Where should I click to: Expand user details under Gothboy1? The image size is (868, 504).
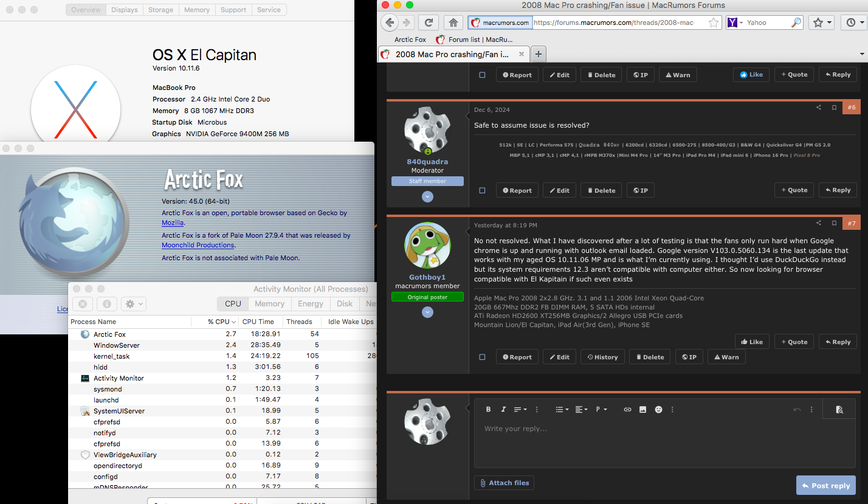tap(427, 312)
